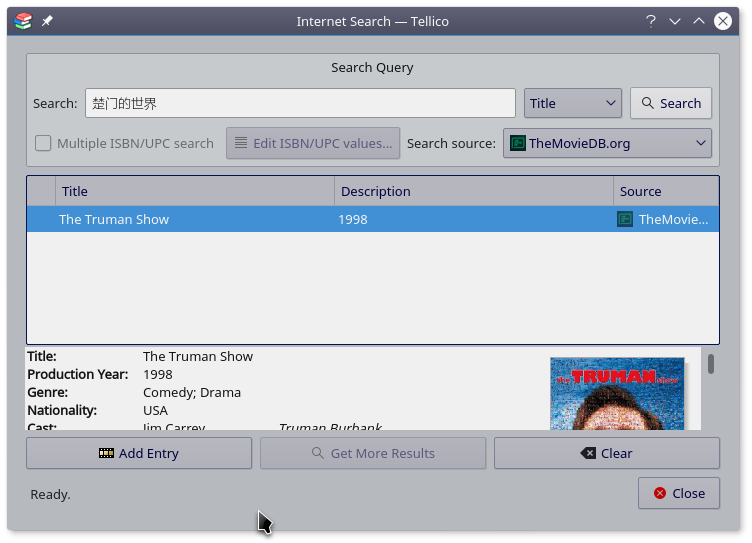Image resolution: width=752 pixels, height=543 pixels.
Task: Expand the Search source dropdown
Action: click(x=607, y=143)
